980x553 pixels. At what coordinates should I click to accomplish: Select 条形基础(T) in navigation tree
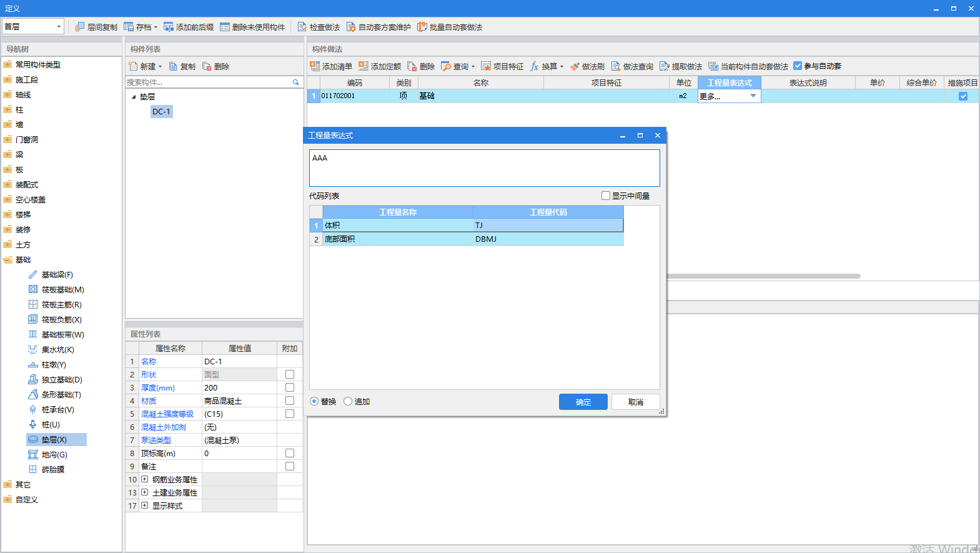(x=61, y=395)
